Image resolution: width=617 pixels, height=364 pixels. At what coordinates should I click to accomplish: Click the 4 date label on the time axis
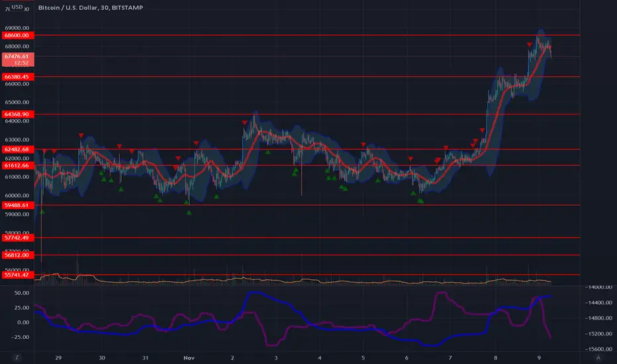(320, 357)
